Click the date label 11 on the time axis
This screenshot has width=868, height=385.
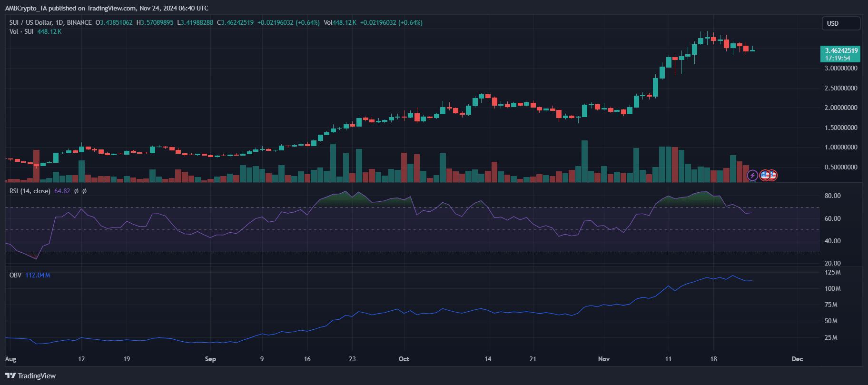click(668, 359)
